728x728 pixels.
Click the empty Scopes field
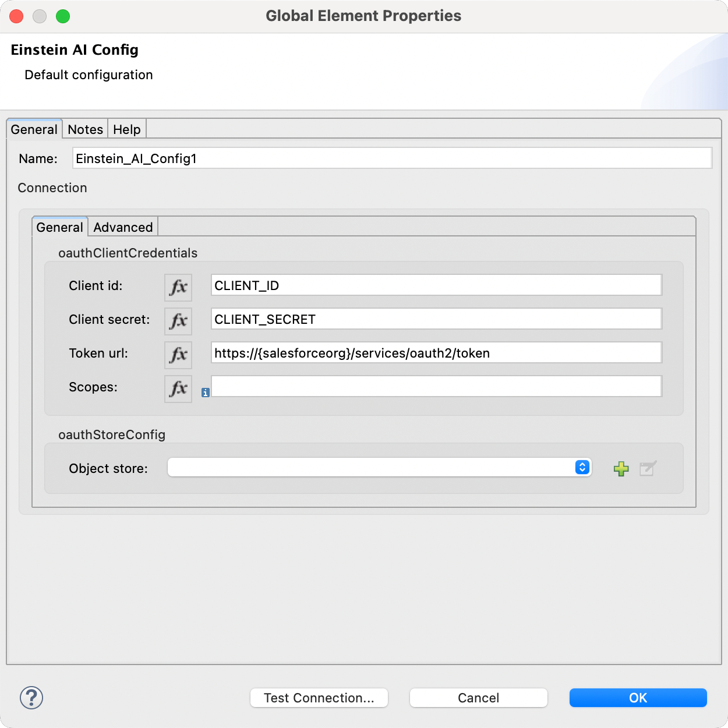click(436, 387)
